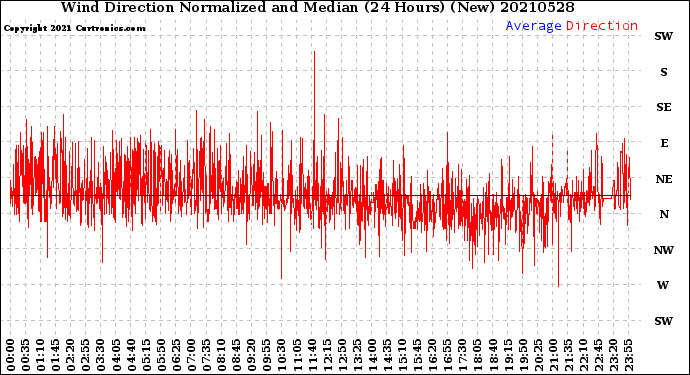Click the 21:00 time axis label

coord(553,355)
